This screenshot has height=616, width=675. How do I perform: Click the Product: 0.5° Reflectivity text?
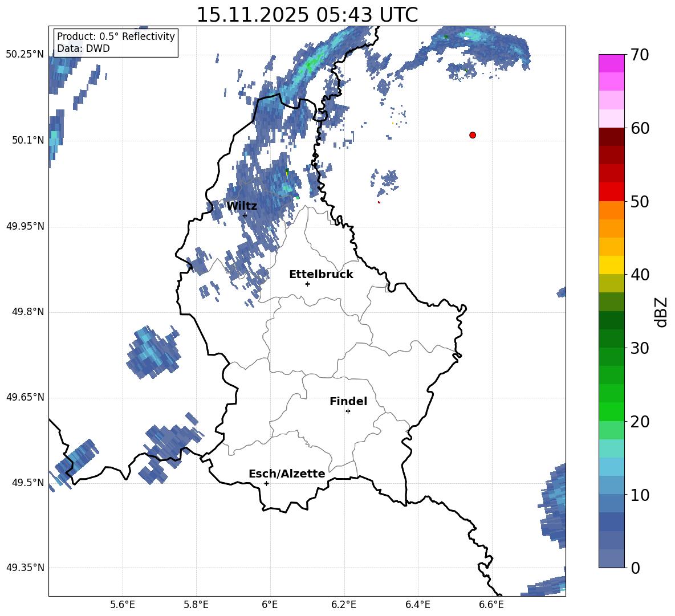tap(116, 36)
